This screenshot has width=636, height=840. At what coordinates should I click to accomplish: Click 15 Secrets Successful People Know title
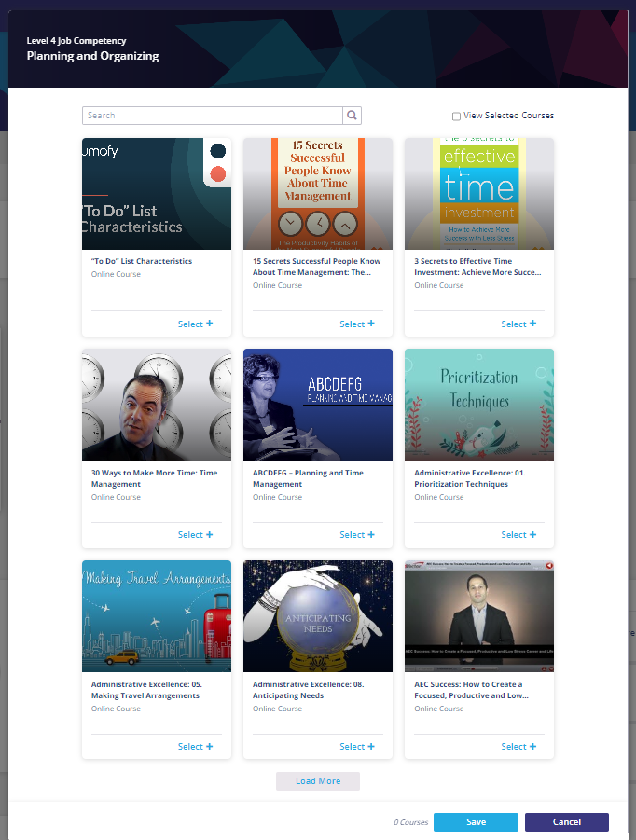[317, 267]
